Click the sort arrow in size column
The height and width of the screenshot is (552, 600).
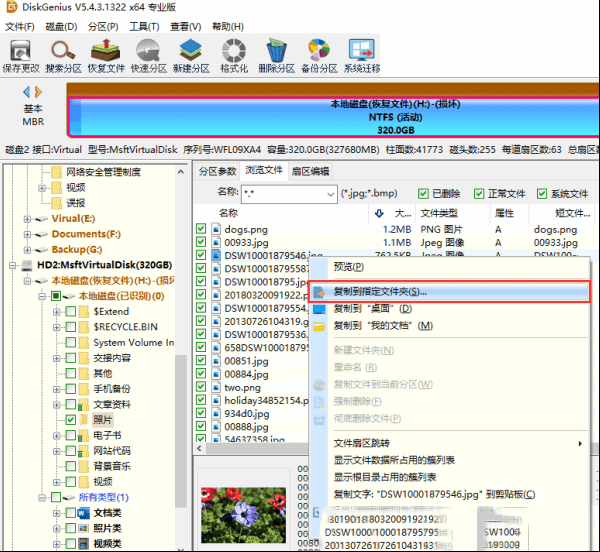point(379,213)
